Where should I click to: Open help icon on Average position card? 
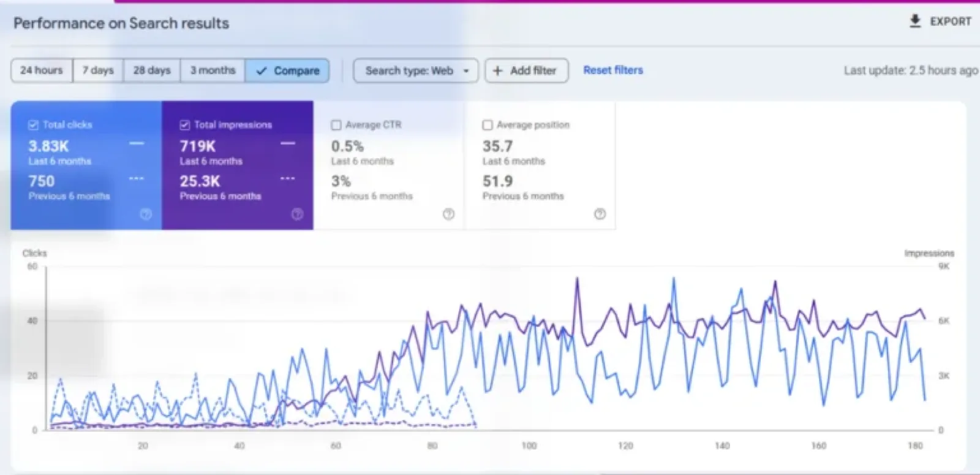pos(600,214)
